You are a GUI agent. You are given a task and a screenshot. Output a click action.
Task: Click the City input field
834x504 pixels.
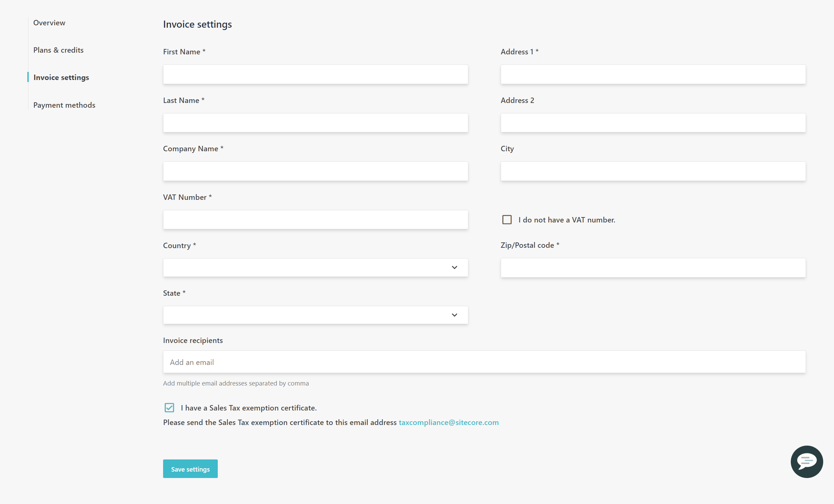[x=653, y=171]
